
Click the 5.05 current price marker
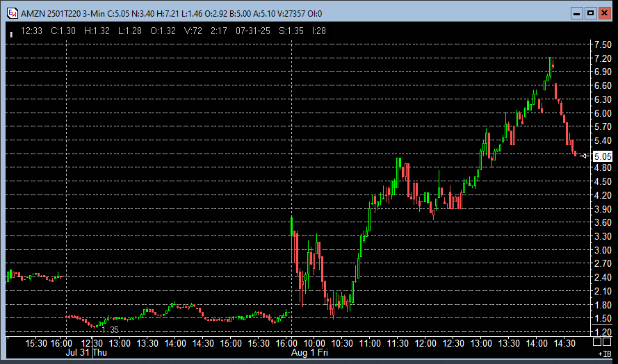tap(602, 156)
